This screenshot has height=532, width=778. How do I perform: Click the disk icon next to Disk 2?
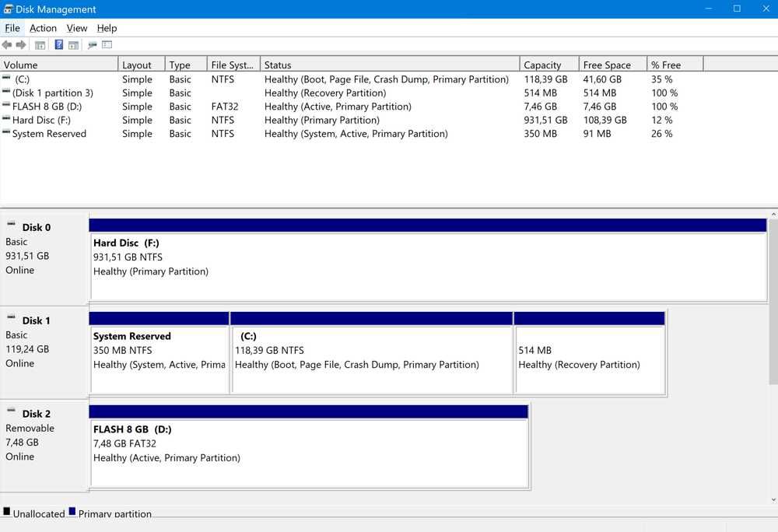pos(11,411)
